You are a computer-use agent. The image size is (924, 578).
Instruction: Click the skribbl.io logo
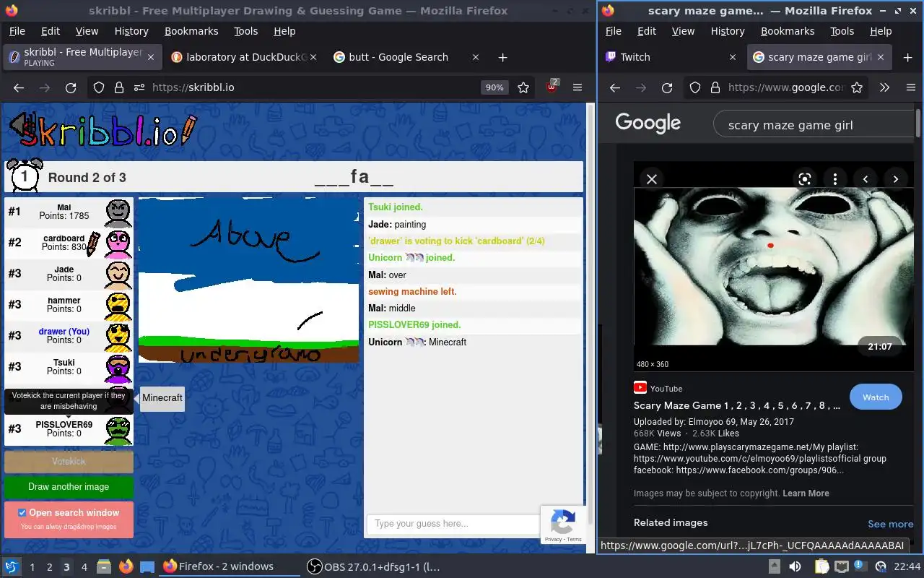[103, 130]
